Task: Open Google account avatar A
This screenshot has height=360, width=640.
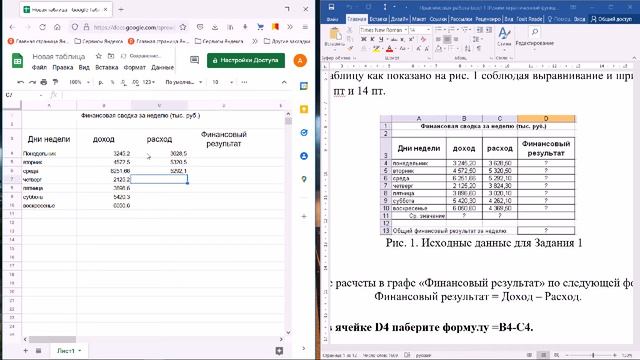Action: pyautogui.click(x=300, y=60)
